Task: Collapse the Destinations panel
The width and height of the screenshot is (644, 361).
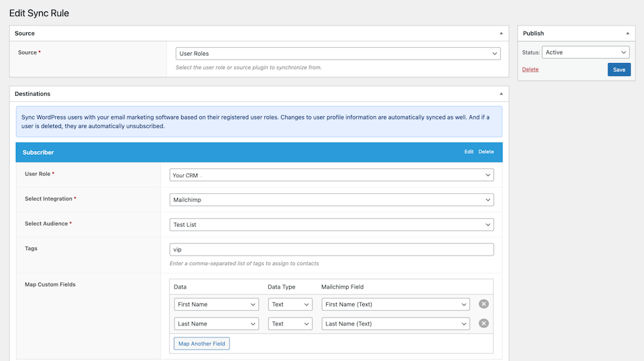Action: coord(501,94)
